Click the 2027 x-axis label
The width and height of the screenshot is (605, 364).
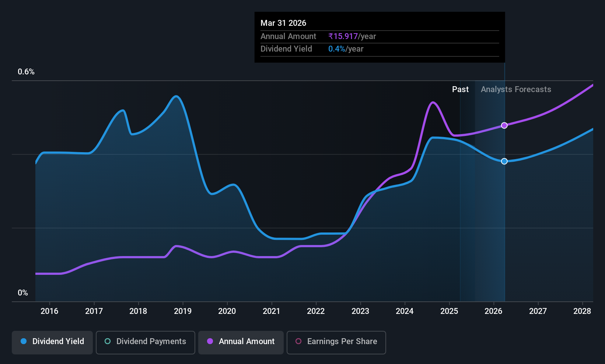click(538, 311)
